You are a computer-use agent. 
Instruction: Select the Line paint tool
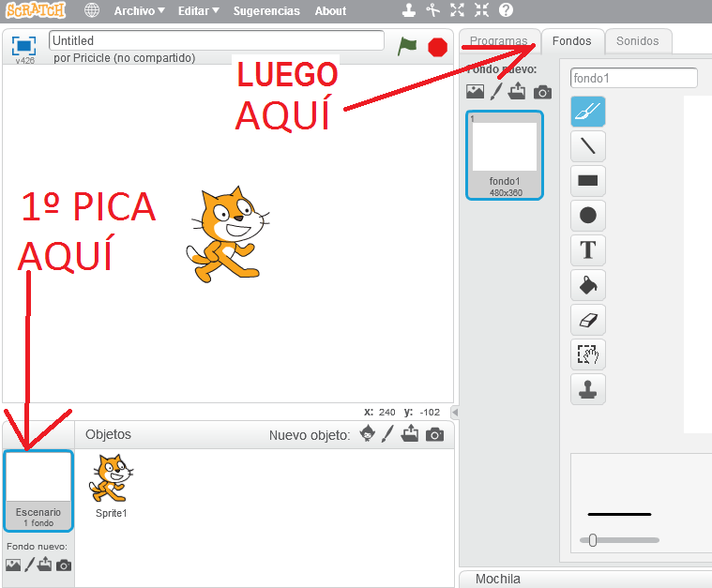coord(588,146)
